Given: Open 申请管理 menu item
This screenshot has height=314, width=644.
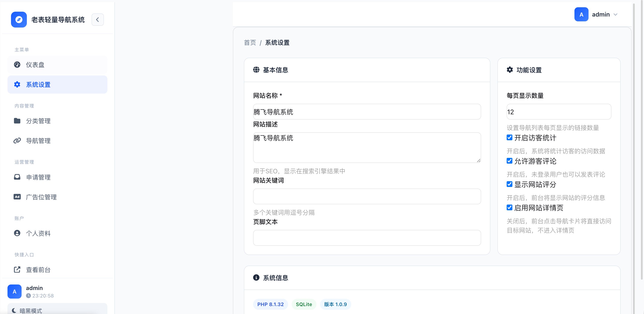Looking at the screenshot, I should [57, 177].
